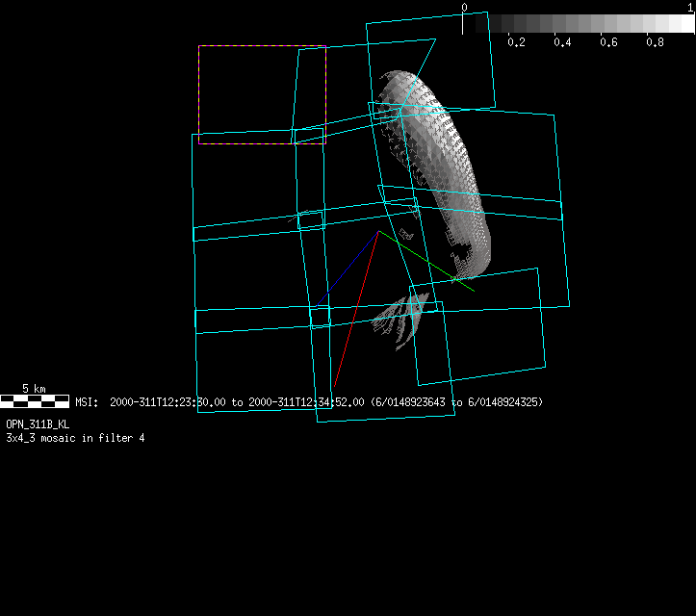Click the 5 km checkered scale bar
The width and height of the screenshot is (696, 616).
tap(35, 400)
